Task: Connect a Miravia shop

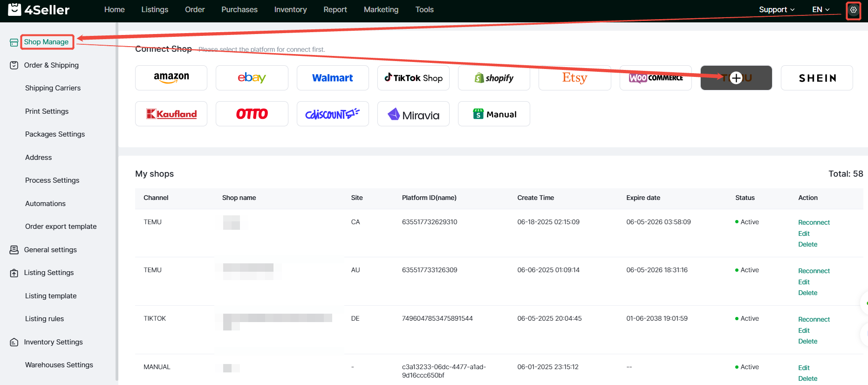Action: click(x=413, y=114)
